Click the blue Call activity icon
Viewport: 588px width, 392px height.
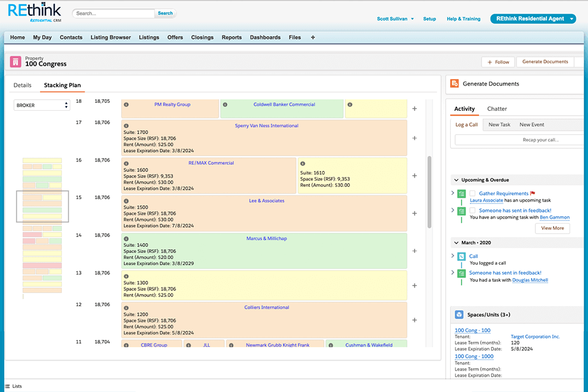tap(461, 256)
